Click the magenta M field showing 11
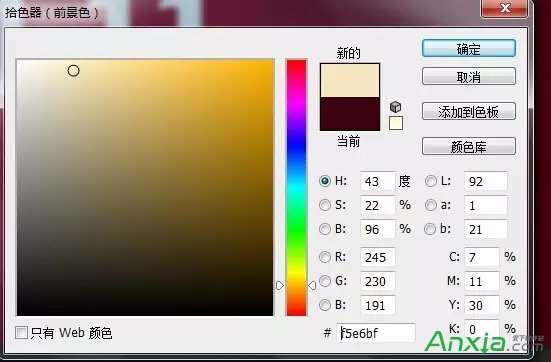 pos(481,281)
